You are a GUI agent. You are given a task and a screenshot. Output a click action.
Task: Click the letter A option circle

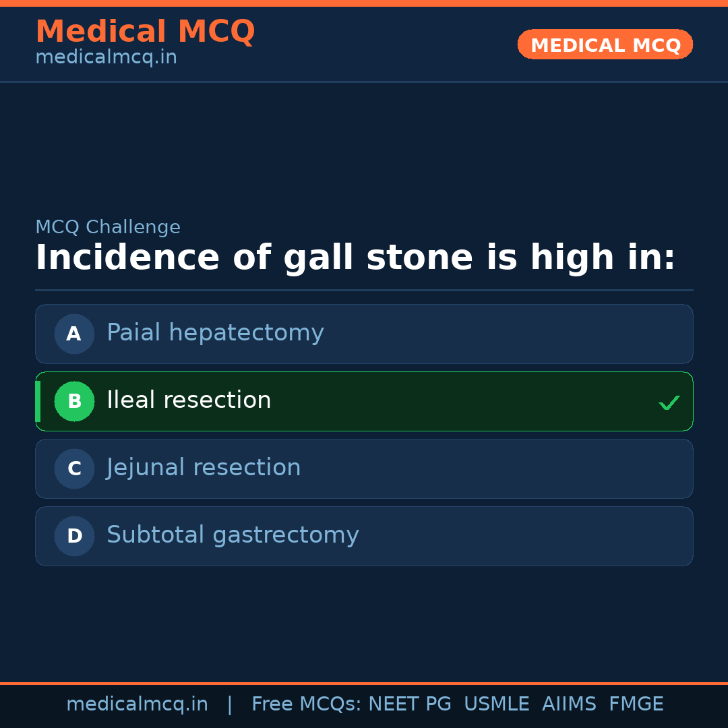[x=74, y=334]
